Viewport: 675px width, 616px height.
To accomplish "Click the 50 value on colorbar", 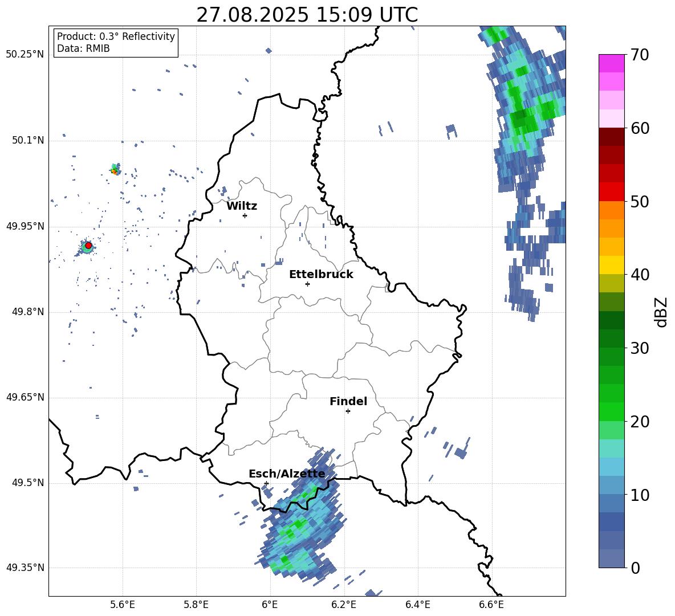I will coord(640,202).
